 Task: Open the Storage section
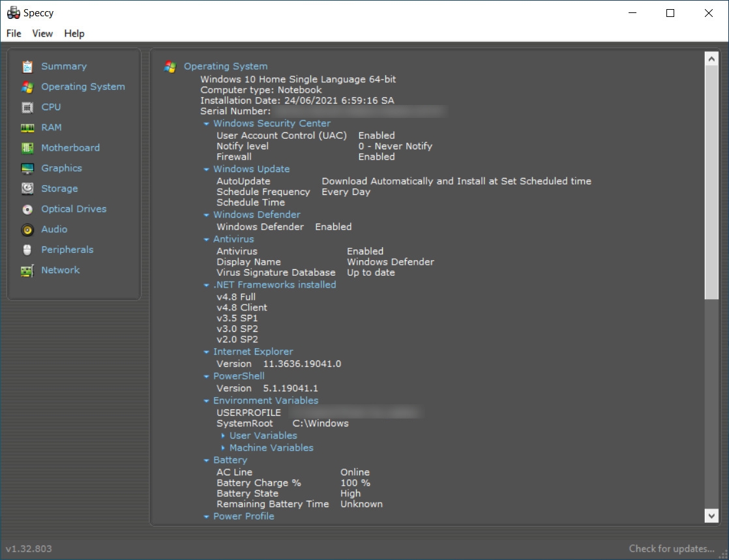point(59,188)
